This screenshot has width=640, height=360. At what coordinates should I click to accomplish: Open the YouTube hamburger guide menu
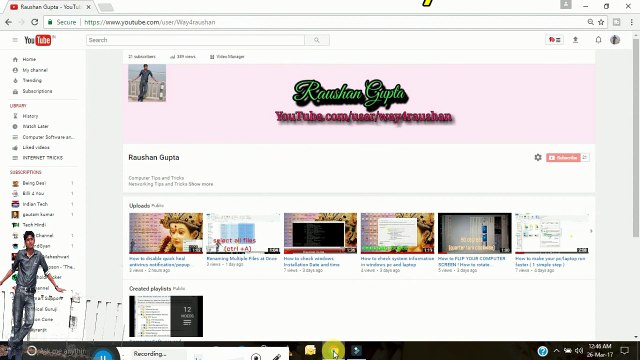tap(15, 40)
